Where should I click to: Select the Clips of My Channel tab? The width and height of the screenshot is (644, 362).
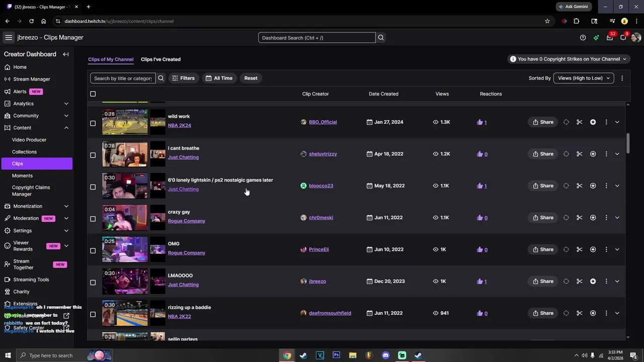click(111, 59)
